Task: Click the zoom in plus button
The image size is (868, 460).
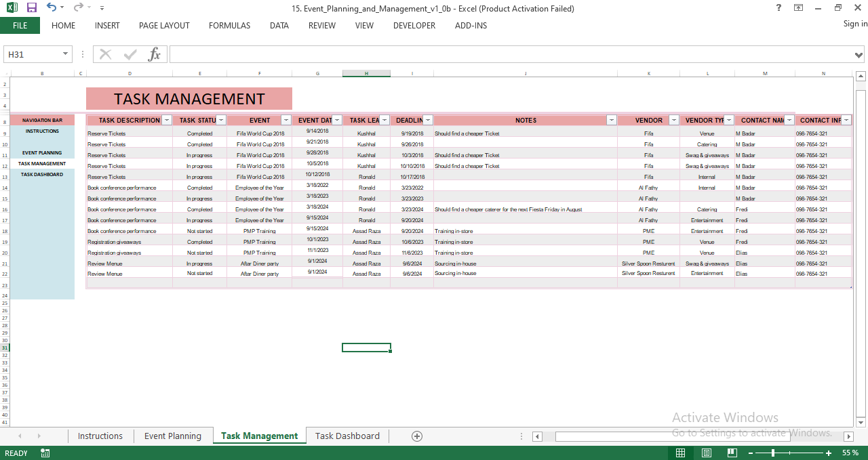Action: click(x=828, y=453)
